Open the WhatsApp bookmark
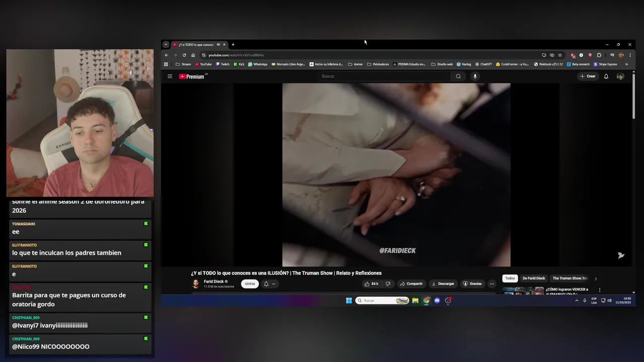Image resolution: width=644 pixels, height=362 pixels. (258, 64)
